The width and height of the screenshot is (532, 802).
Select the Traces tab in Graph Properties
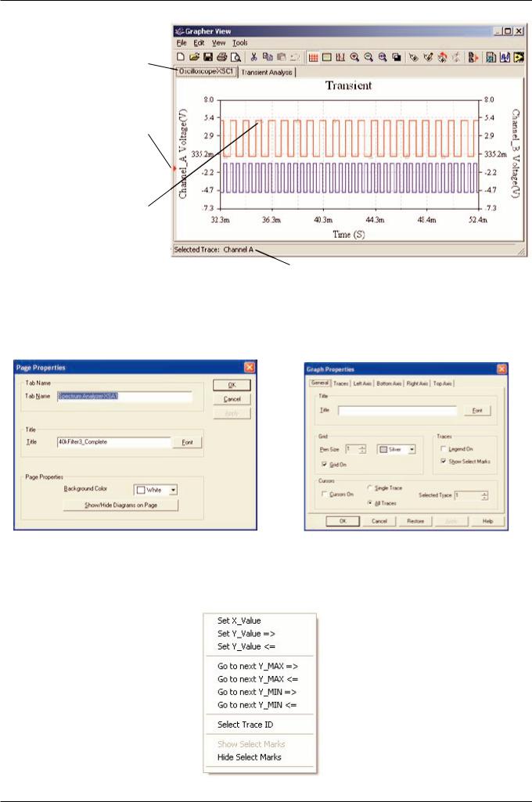pos(340,383)
